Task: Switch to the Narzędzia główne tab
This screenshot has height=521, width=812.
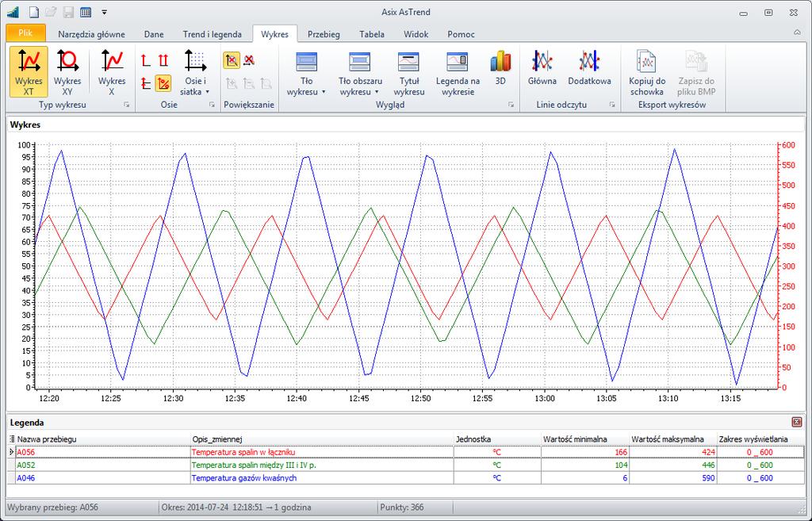Action: 91,34
